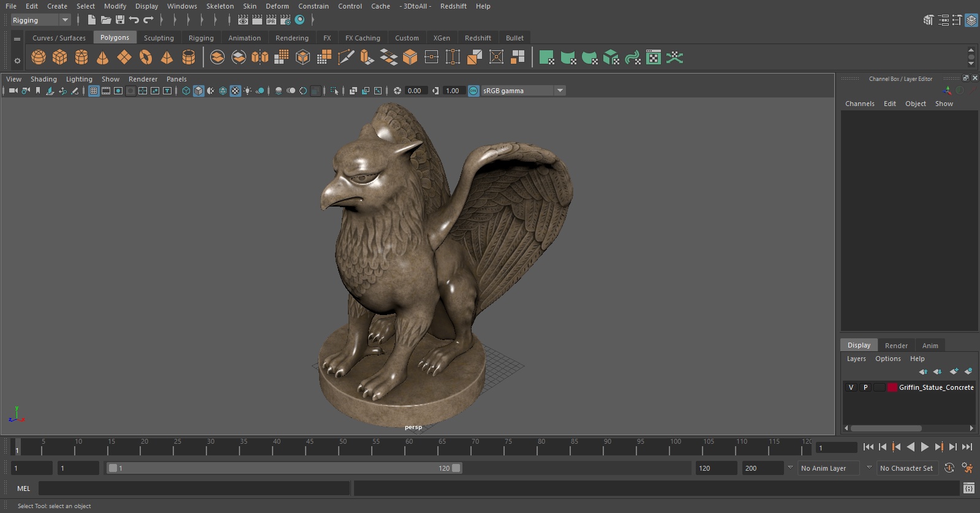The image size is (980, 513).
Task: Toggle playback P of Griffin_Statue_Concrete layer
Action: 865,387
